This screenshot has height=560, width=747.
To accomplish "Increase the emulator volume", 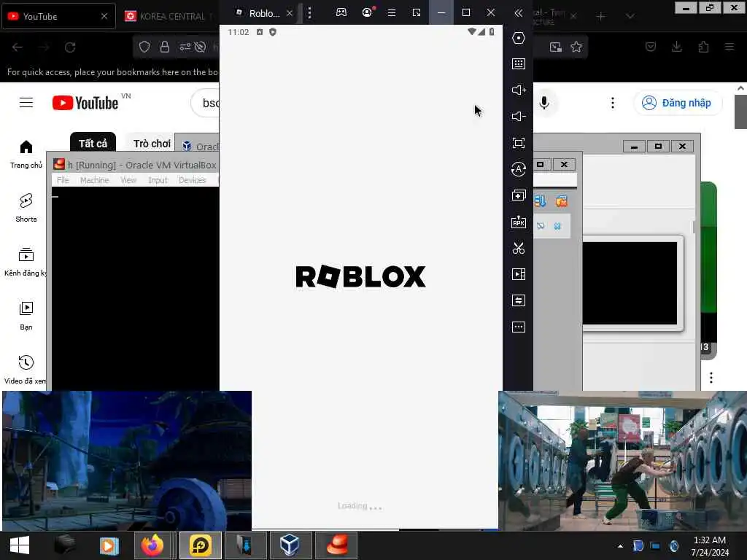I will pos(519,90).
